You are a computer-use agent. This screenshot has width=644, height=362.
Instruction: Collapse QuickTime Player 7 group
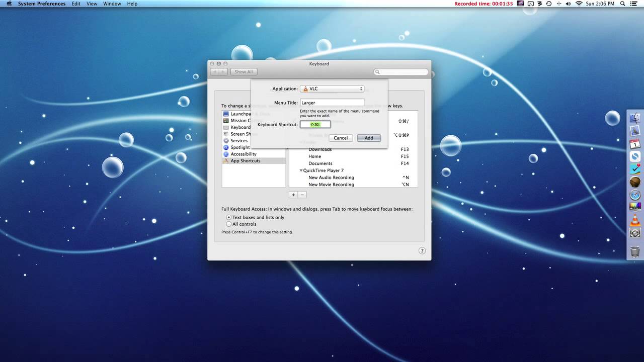(301, 170)
